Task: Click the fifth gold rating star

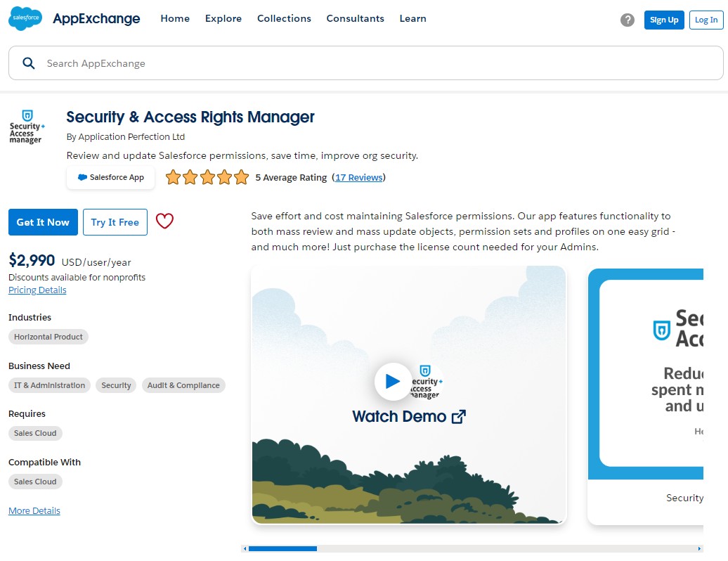Action: click(241, 177)
